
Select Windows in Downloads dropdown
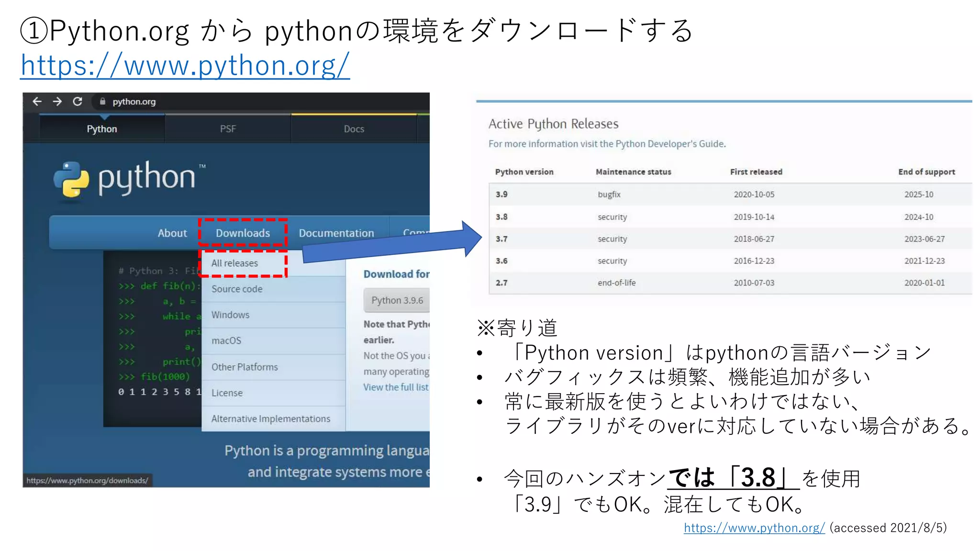[x=230, y=315]
